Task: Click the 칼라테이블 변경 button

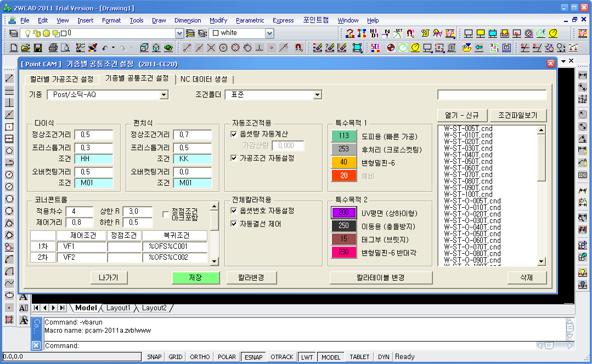Action: point(381,277)
